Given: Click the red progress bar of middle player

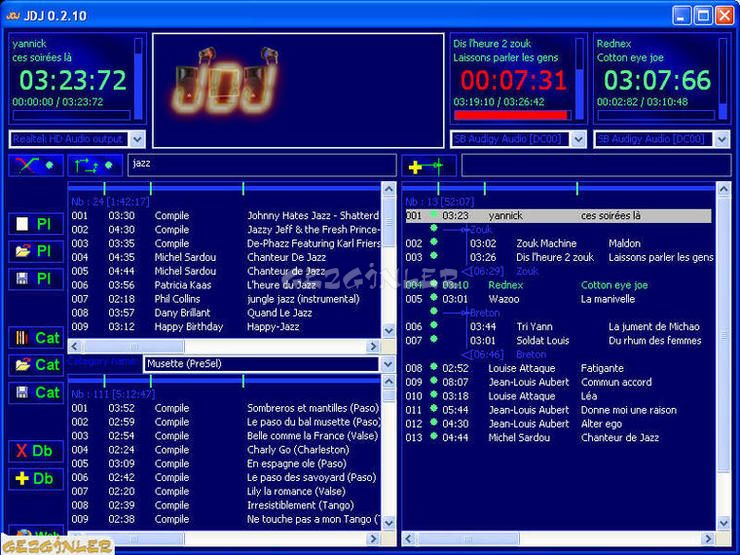Looking at the screenshot, I should (511, 115).
